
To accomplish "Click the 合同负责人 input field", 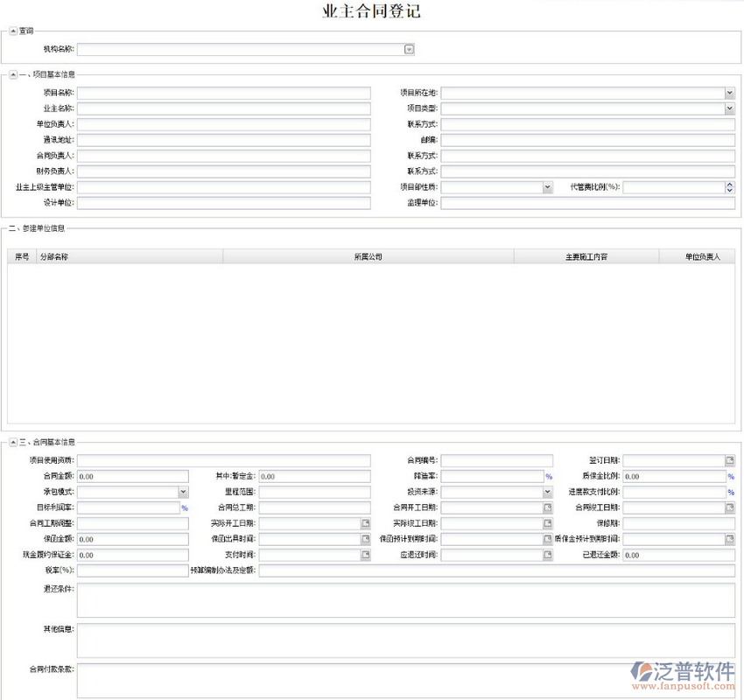I will (x=224, y=156).
